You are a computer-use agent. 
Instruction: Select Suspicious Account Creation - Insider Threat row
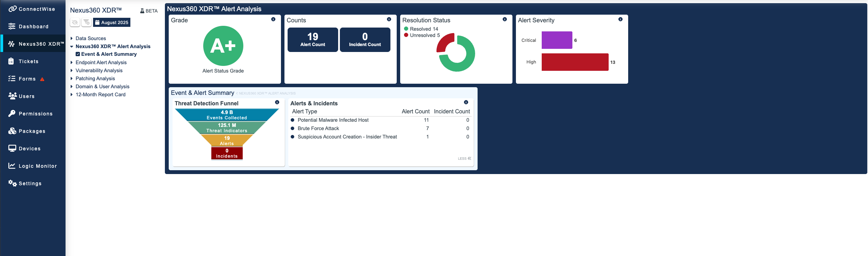pos(381,137)
